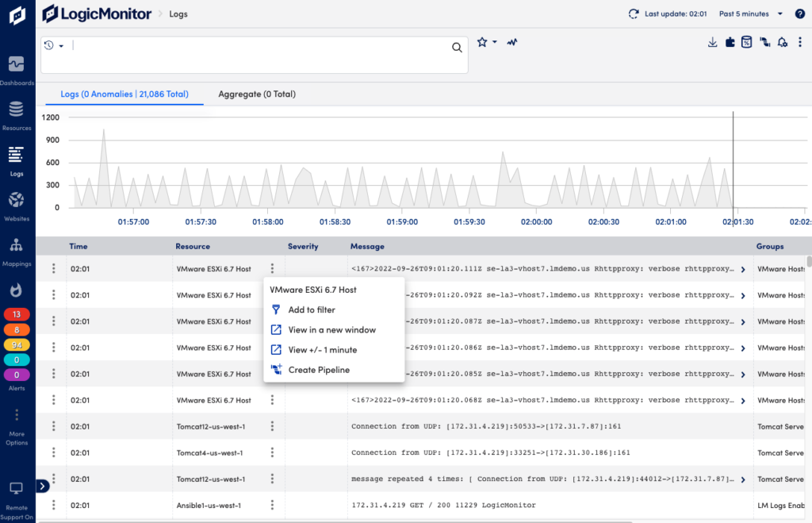The width and height of the screenshot is (812, 523).
Task: Run the search with the magnifier icon
Action: (x=457, y=48)
